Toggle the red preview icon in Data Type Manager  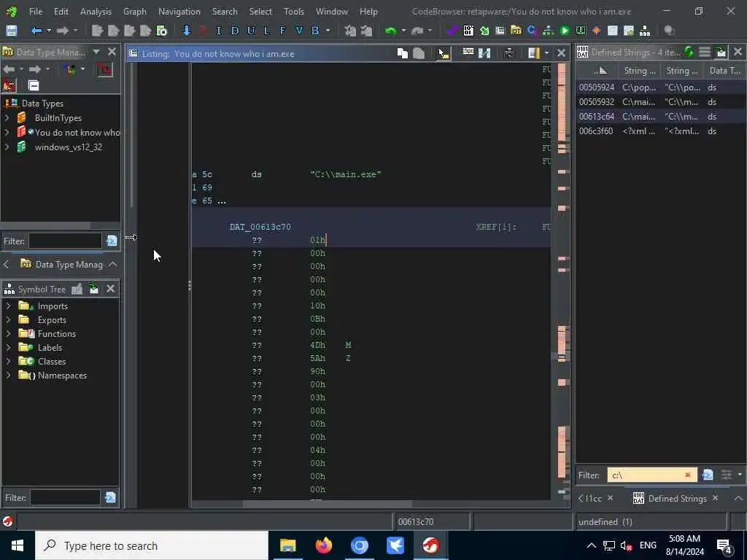pyautogui.click(x=105, y=69)
